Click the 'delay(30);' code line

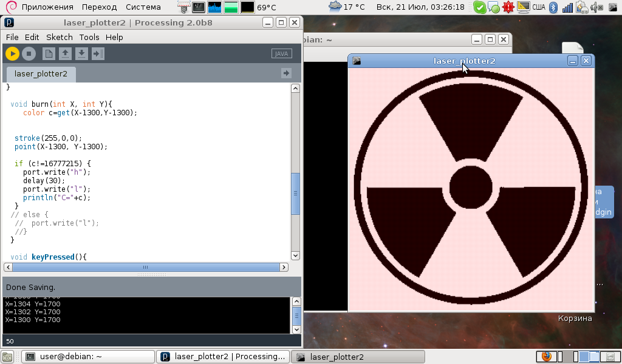pos(44,180)
